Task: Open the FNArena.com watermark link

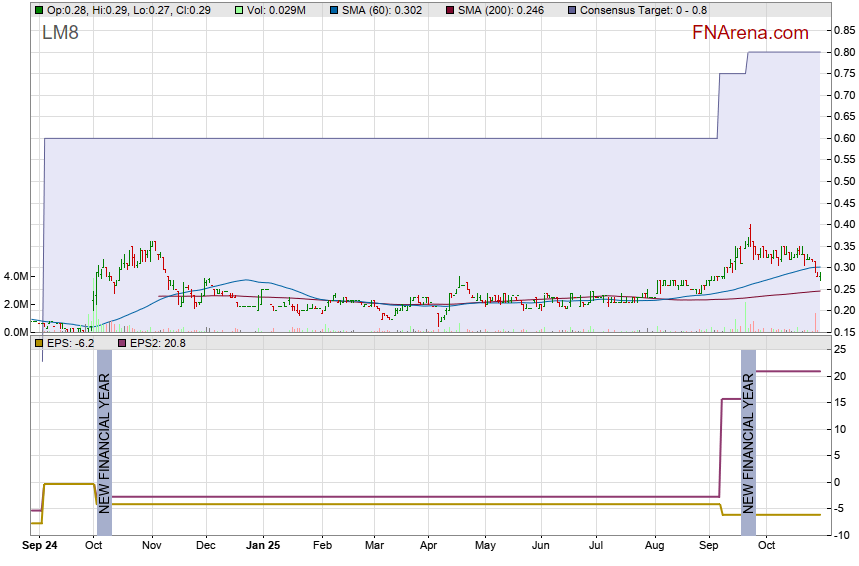Action: [750, 33]
